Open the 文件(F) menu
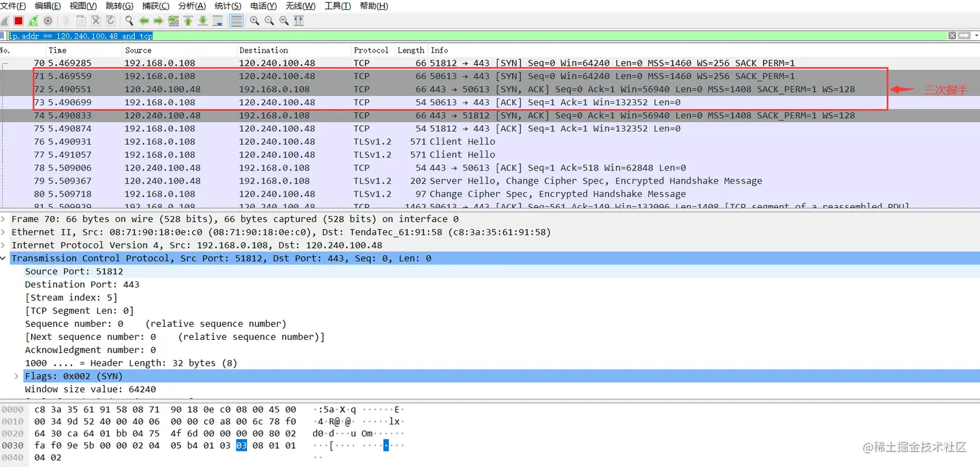Viewport: 980px width, 467px height. point(13,6)
